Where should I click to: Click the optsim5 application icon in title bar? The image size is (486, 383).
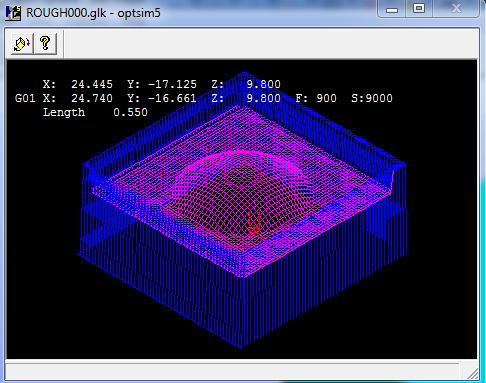(x=13, y=13)
